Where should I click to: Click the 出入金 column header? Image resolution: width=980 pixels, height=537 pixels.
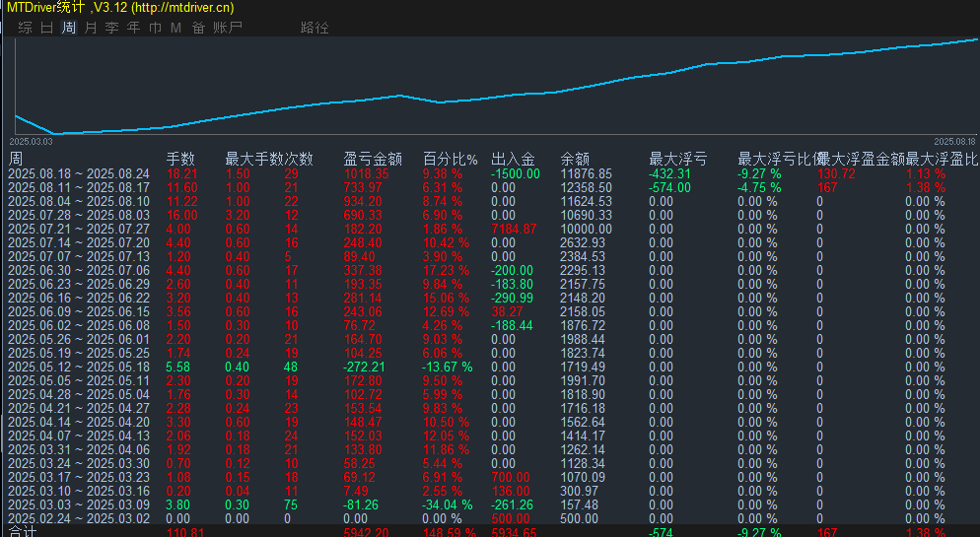point(513,159)
